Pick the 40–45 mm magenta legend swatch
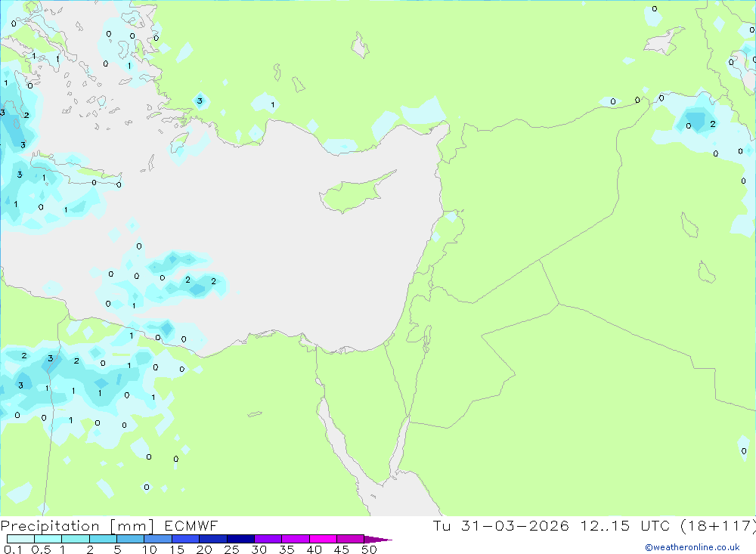This screenshot has height=554, width=756. click(323, 539)
